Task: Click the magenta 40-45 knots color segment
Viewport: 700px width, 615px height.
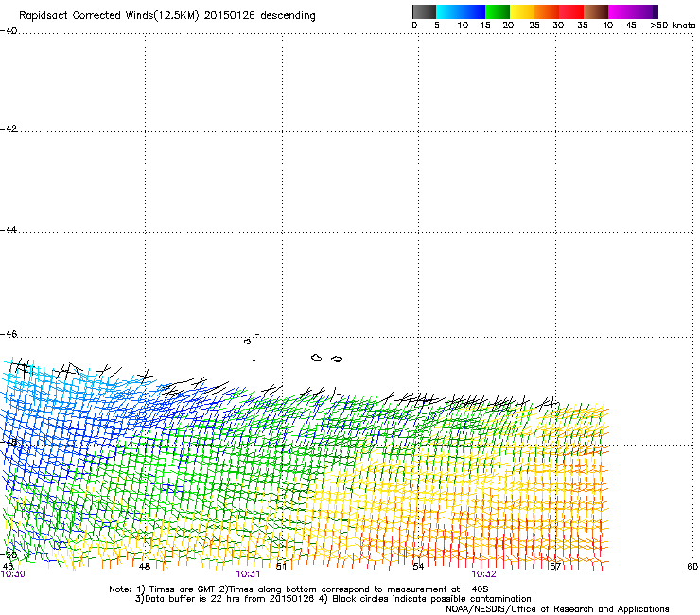Action: click(621, 11)
